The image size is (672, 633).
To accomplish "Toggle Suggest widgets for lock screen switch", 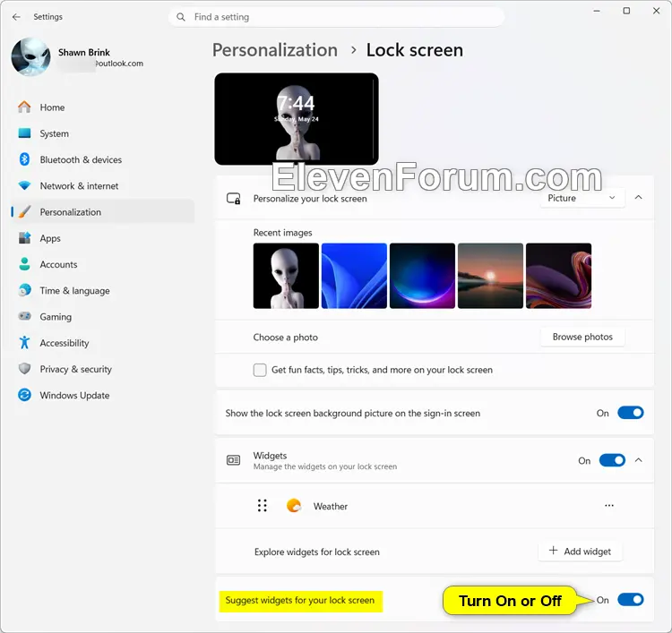I will (x=631, y=600).
